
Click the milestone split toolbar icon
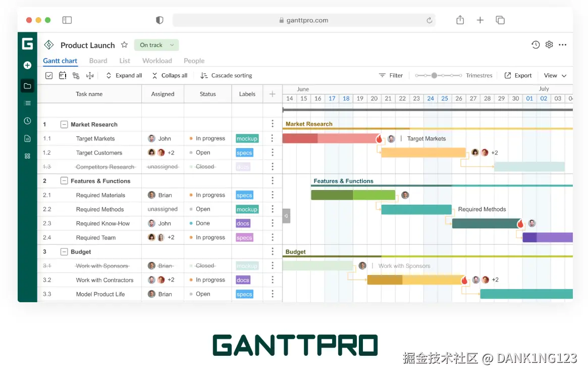90,75
